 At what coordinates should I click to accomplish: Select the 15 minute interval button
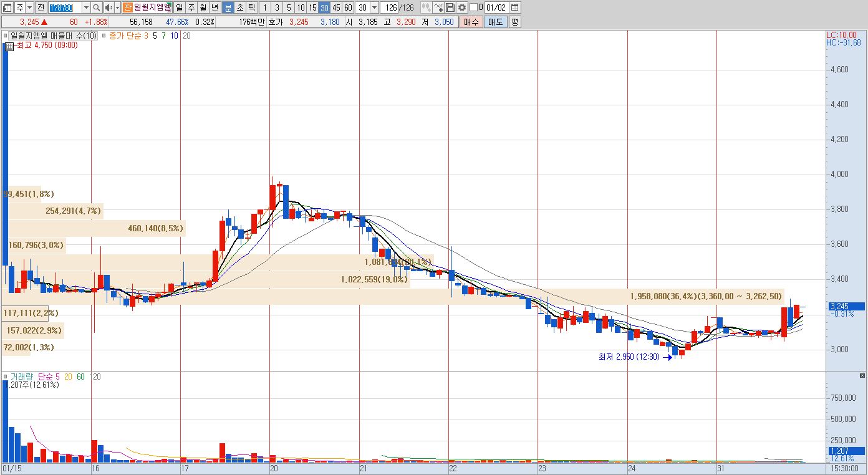pos(312,7)
